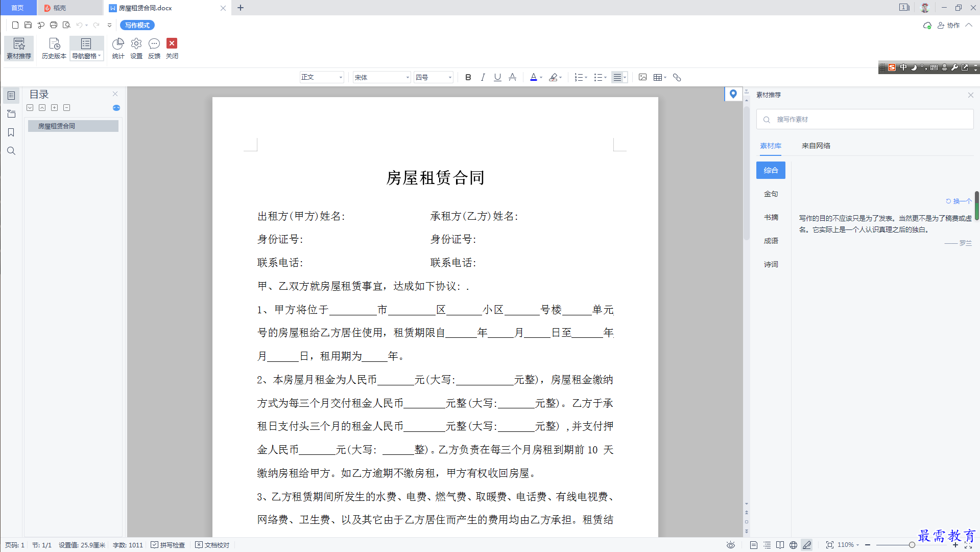Open the 反馈 feedback bubble
980x552 pixels.
pos(154,49)
